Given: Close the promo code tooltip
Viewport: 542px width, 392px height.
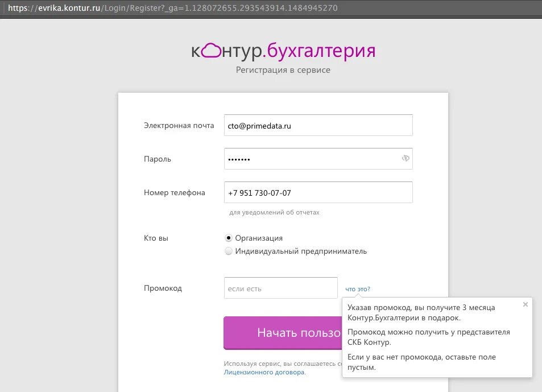Looking at the screenshot, I should 526,304.
